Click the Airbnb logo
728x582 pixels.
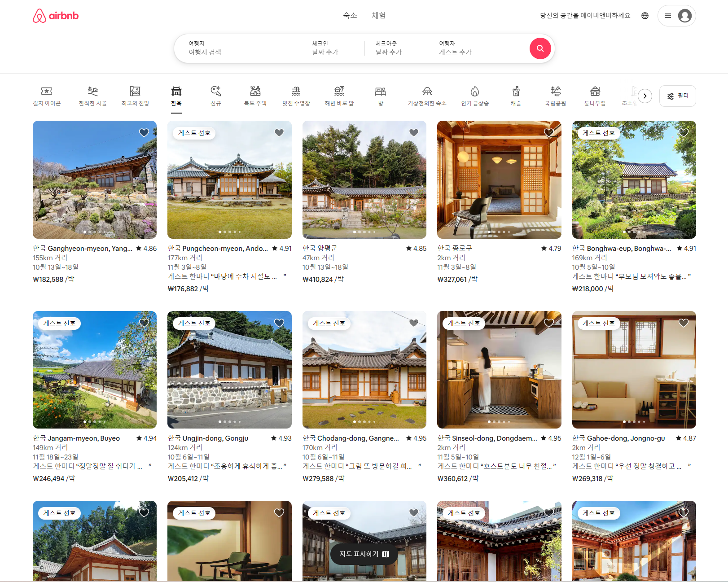tap(56, 16)
